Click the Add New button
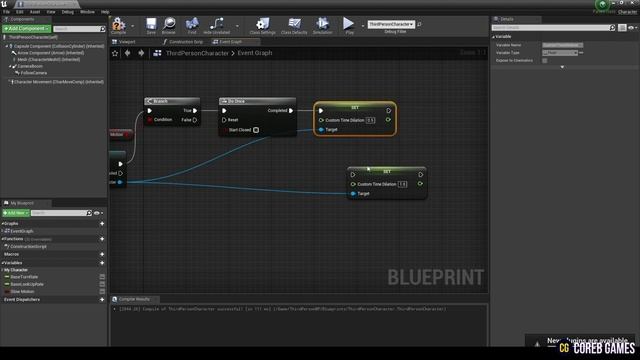Image resolution: width=640 pixels, height=360 pixels. pyautogui.click(x=16, y=213)
